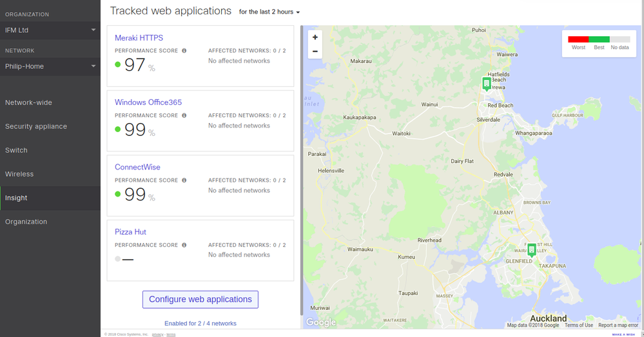Click green status dot for ConnectWise
Viewport: 644px width, 337px height.
tap(117, 194)
